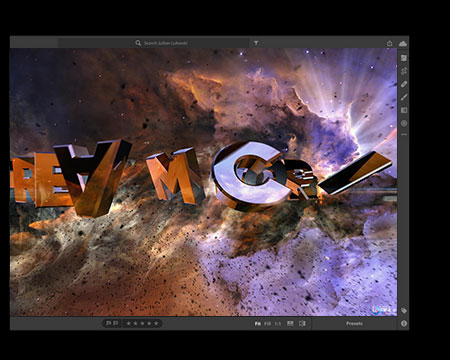The height and width of the screenshot is (360, 450).
Task: Rate the photo five stars
Action: [156, 323]
